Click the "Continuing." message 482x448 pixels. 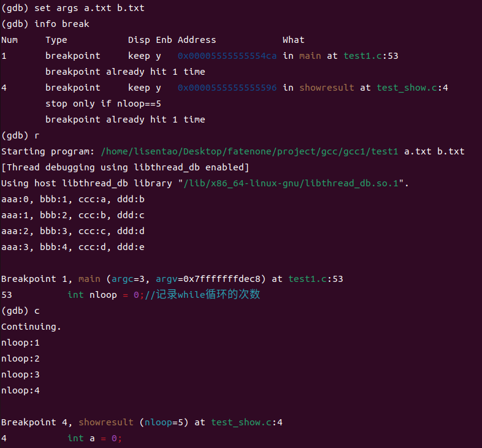click(31, 327)
